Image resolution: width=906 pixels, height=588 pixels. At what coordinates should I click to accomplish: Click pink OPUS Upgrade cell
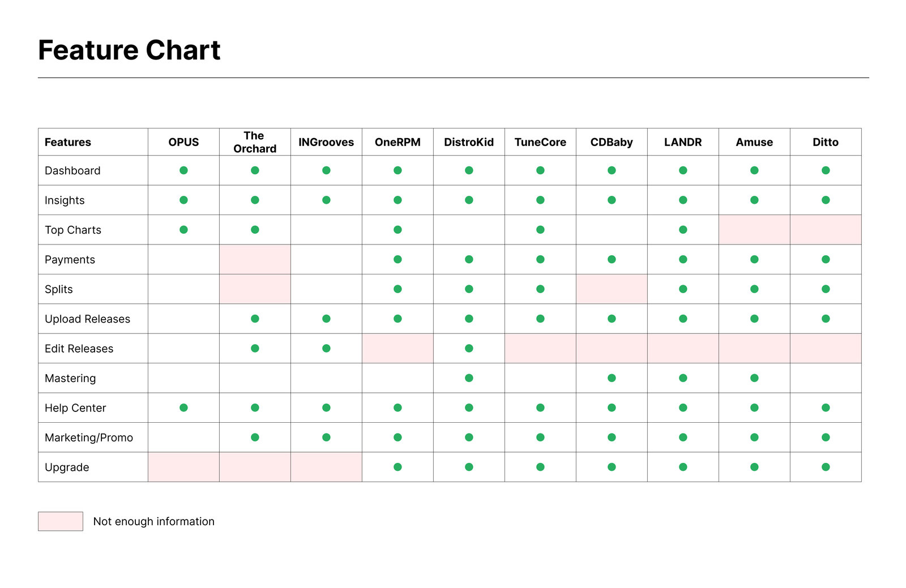point(183,467)
